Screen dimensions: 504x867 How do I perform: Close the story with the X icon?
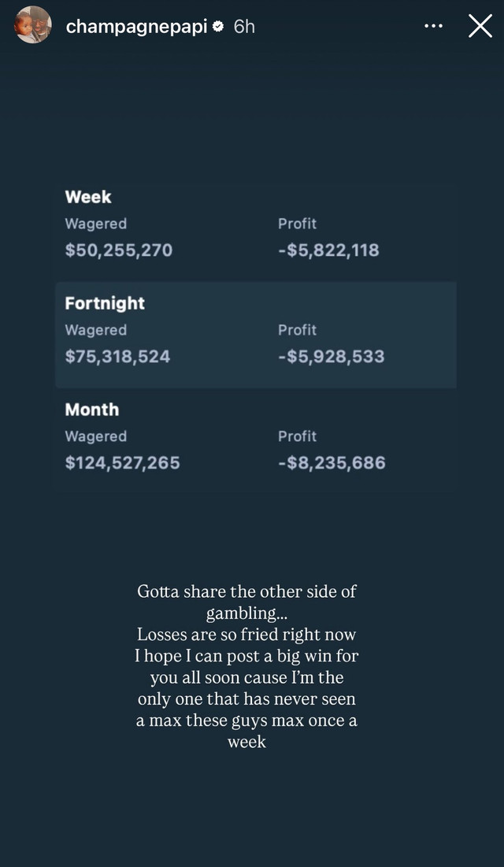(x=480, y=25)
